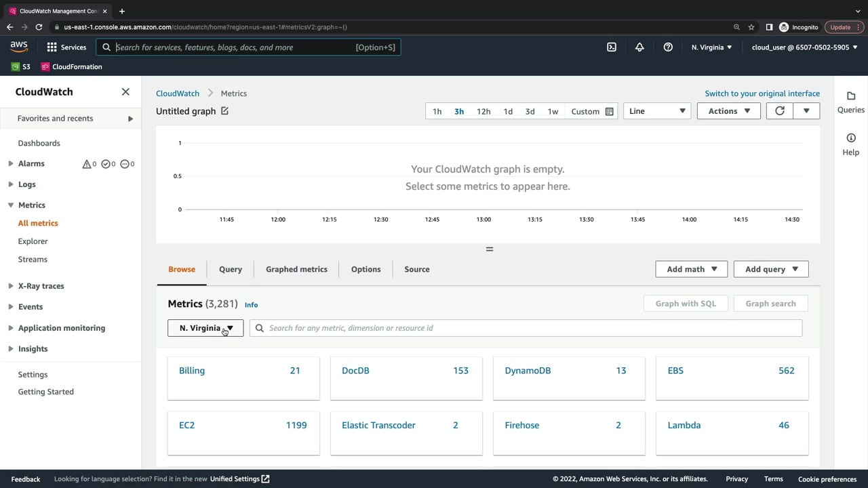The width and height of the screenshot is (868, 488).
Task: Click Switch to your original interface link
Action: point(762,94)
